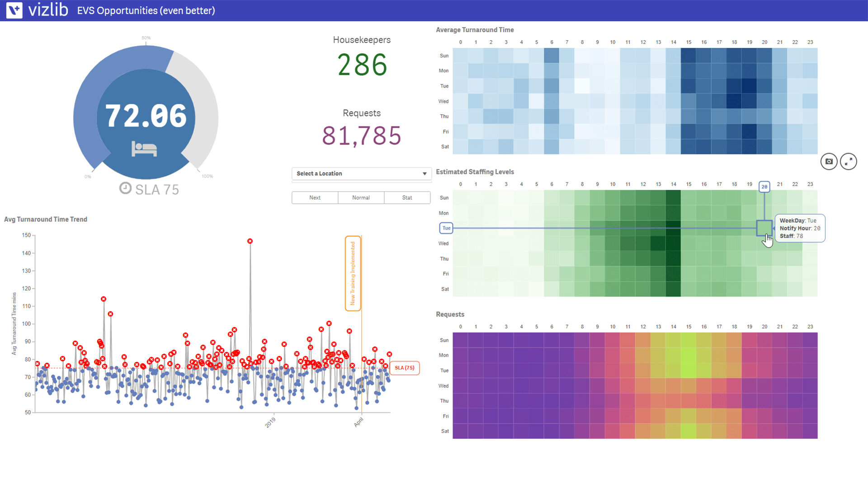Click the SLA (75) reference line label
The height and width of the screenshot is (488, 868).
coord(405,368)
